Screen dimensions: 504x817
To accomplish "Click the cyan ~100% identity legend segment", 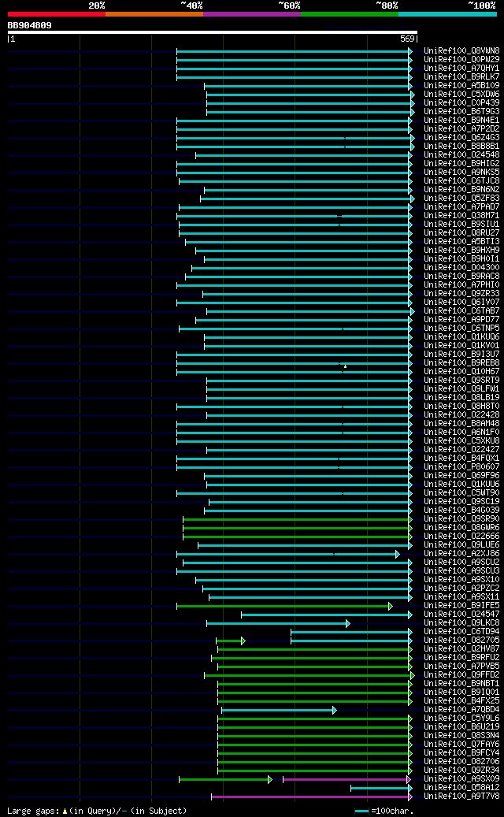I will pyautogui.click(x=448, y=14).
